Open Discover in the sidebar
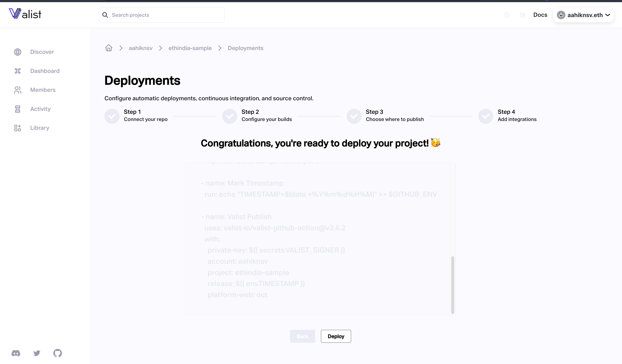The image size is (622, 364). pos(42,52)
